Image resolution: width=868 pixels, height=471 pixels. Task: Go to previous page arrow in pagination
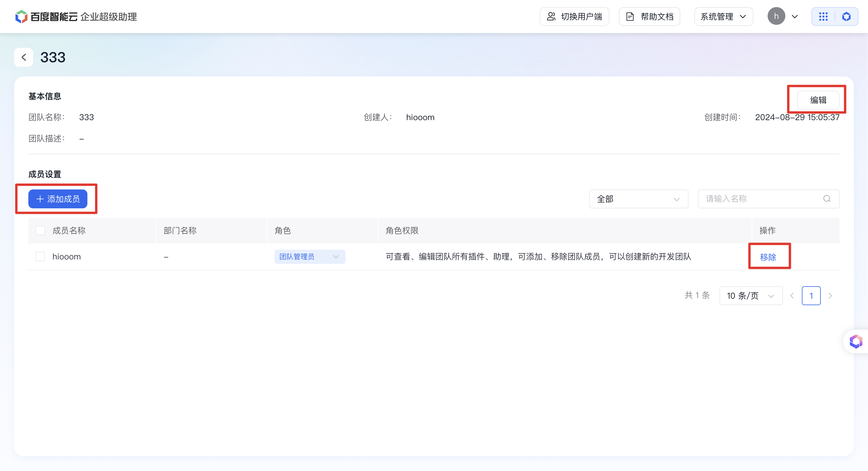(792, 295)
